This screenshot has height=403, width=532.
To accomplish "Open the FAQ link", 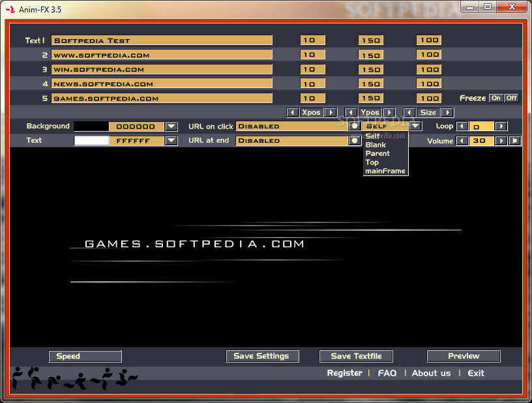I will (x=387, y=373).
